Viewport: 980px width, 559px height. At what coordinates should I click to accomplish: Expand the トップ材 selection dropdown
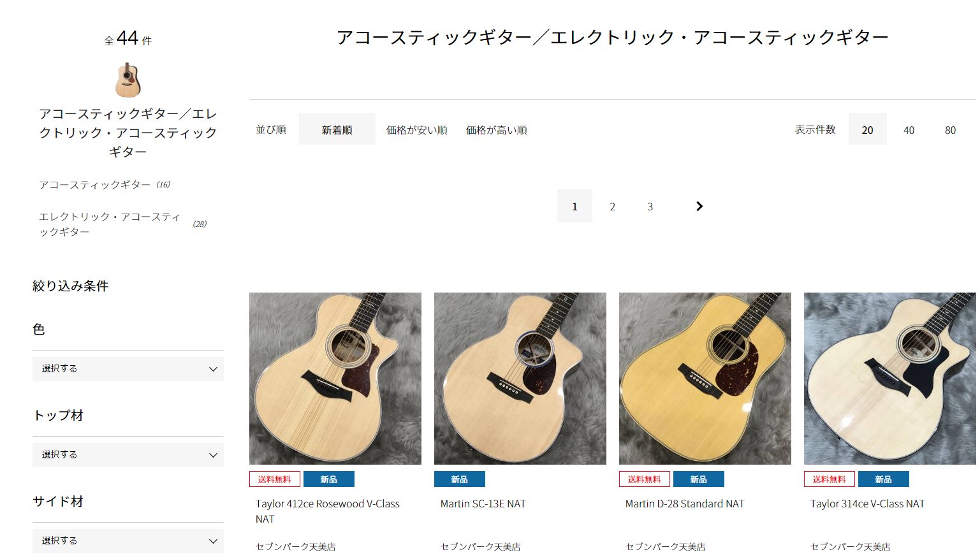pos(128,455)
